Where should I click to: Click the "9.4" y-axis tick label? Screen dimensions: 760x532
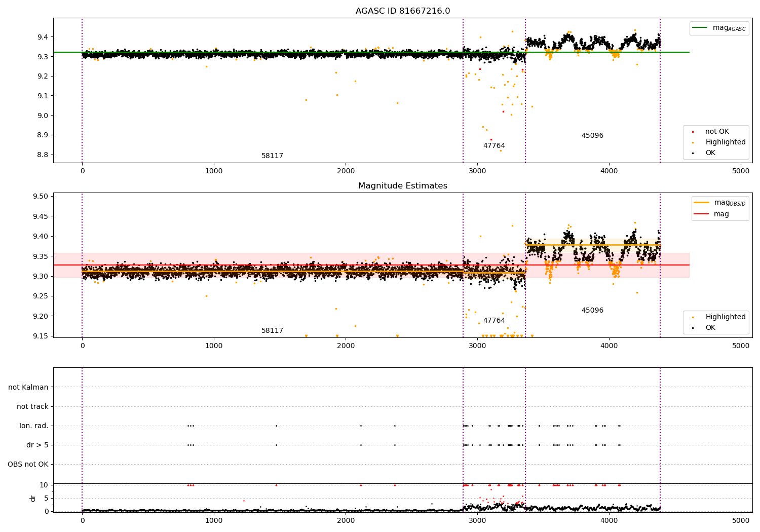43,37
